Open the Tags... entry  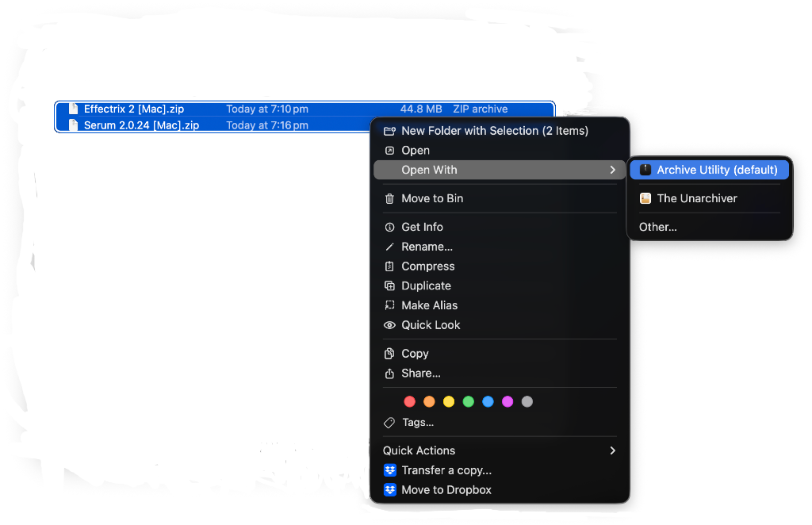500,423
